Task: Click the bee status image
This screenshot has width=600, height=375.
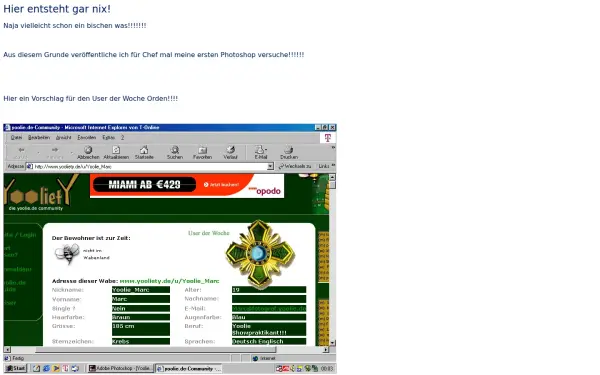Action: tap(67, 254)
